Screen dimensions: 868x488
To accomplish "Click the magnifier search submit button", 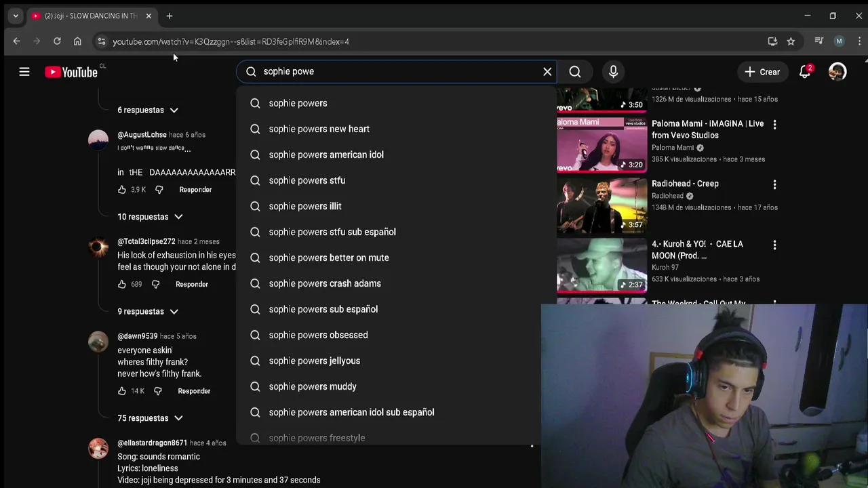I will pyautogui.click(x=575, y=72).
